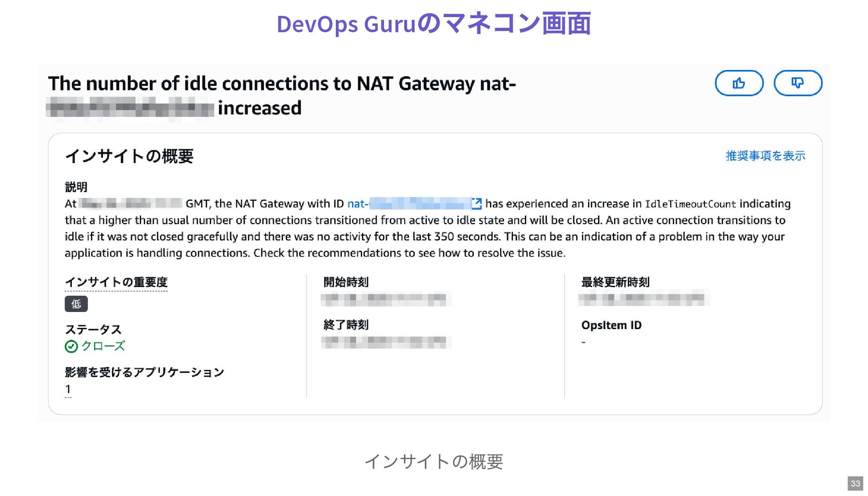Click the 低 severity badge
The width and height of the screenshot is (868, 496).
76,304
